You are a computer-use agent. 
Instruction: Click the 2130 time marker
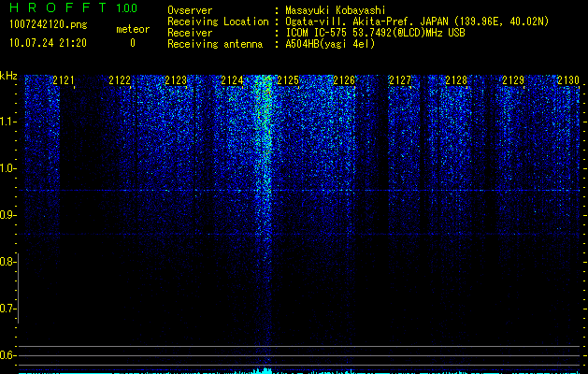pos(568,80)
